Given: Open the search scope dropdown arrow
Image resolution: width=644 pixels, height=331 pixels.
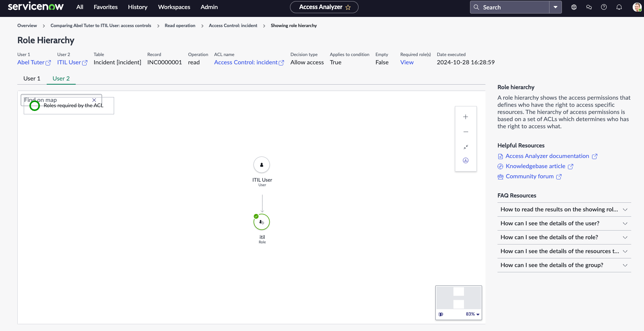Looking at the screenshot, I should pos(555,7).
